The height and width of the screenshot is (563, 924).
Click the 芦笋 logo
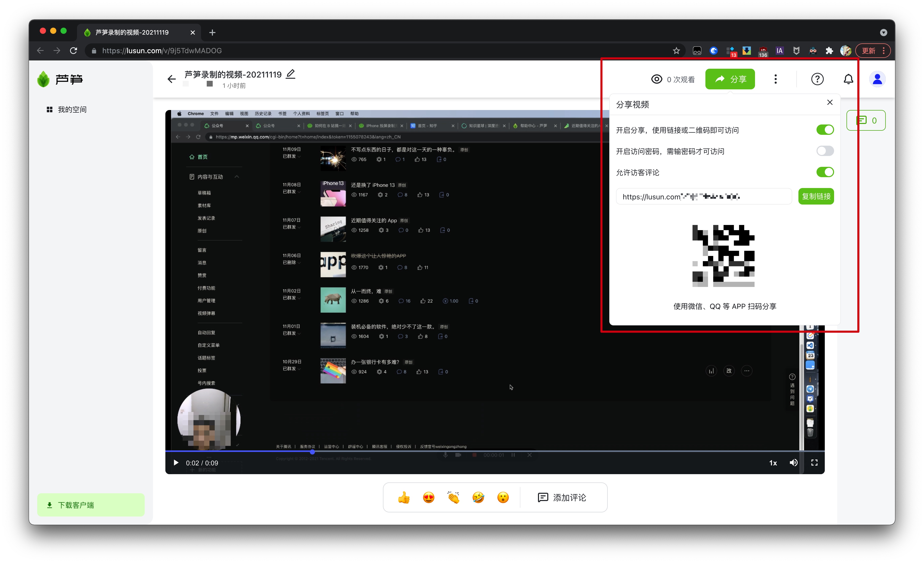60,79
